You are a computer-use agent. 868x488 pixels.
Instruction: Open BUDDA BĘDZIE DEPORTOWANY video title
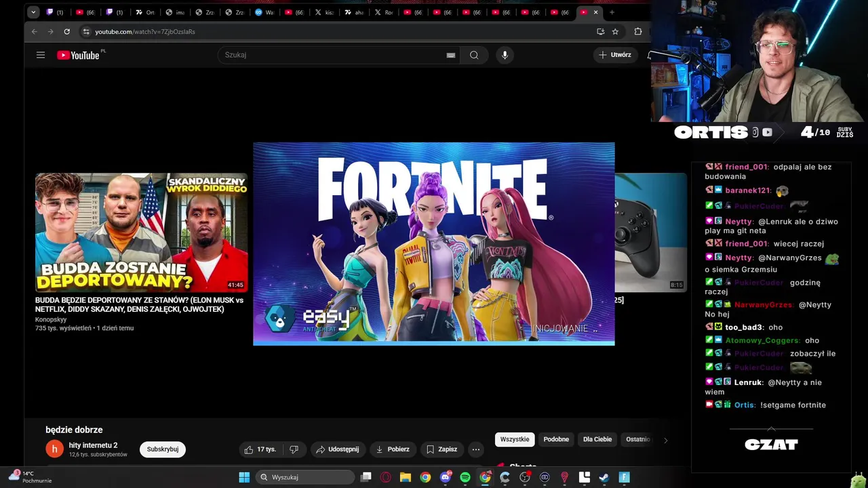(139, 304)
